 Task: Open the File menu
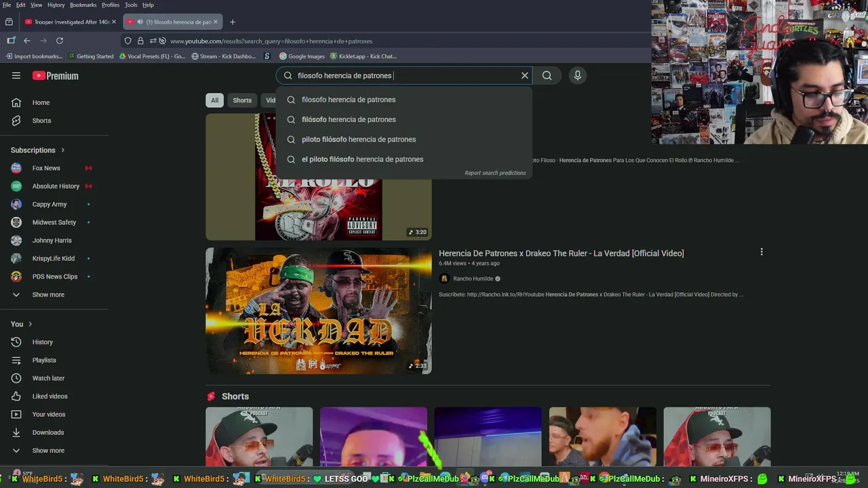(x=6, y=5)
